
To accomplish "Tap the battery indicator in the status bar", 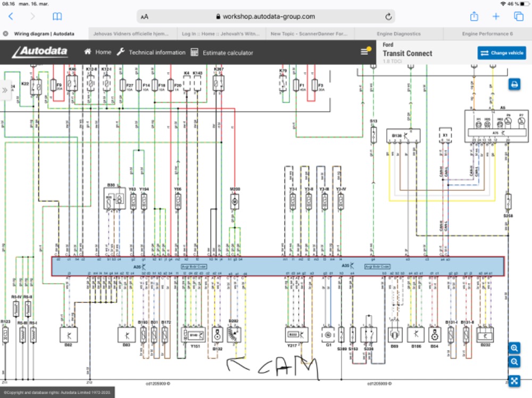I will (x=525, y=4).
